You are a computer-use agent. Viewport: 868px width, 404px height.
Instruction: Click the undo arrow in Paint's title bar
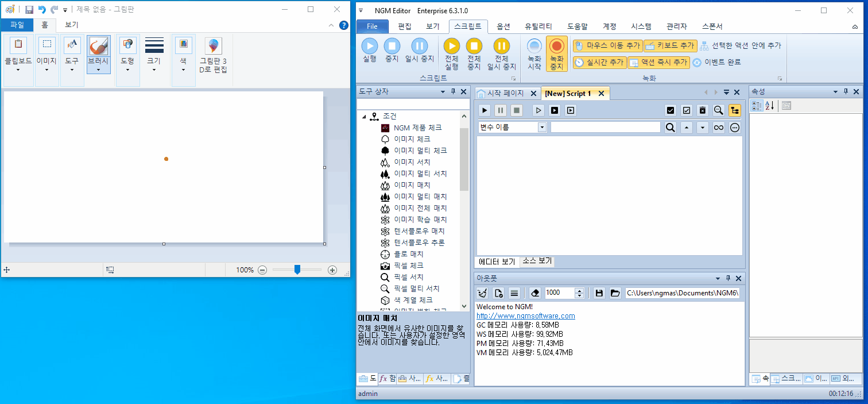point(42,10)
